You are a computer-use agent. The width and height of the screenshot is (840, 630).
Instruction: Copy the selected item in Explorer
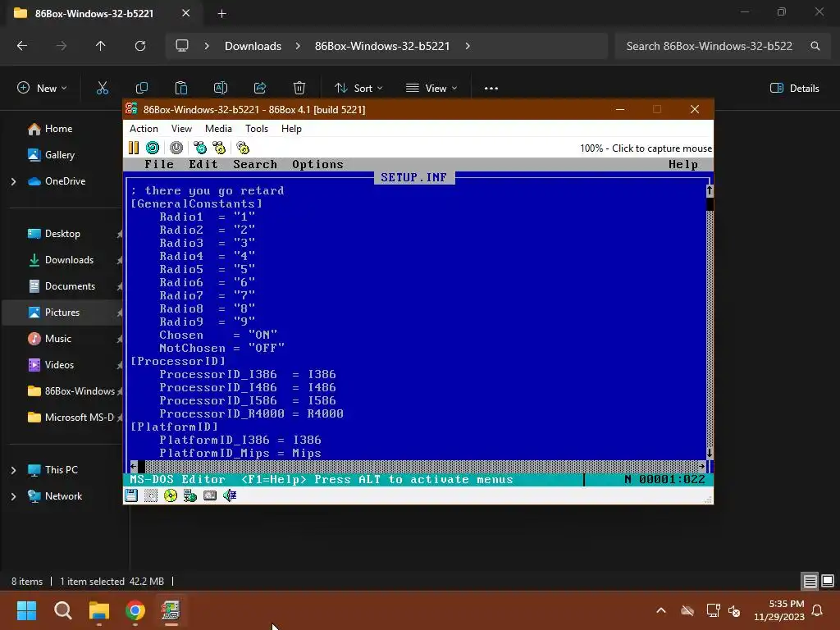point(142,88)
